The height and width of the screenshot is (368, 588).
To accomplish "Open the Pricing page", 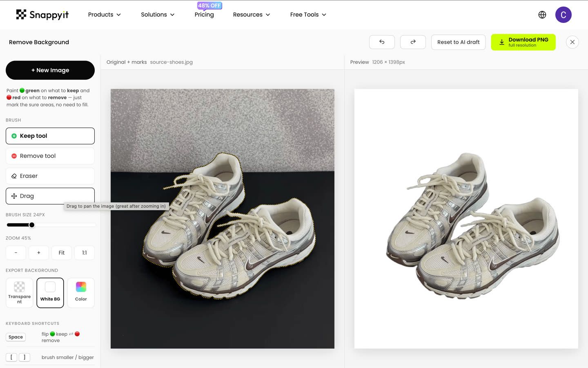I will [204, 15].
